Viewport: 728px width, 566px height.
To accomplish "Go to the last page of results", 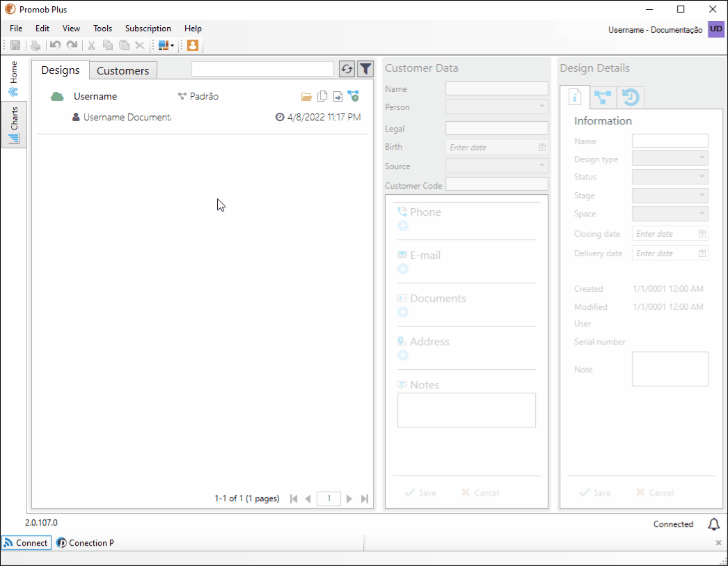I will (x=365, y=498).
